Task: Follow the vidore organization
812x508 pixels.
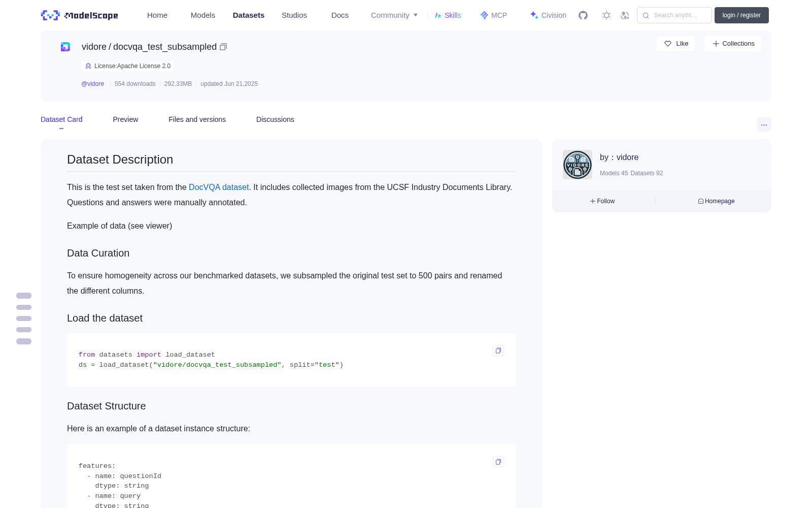Action: click(x=602, y=201)
